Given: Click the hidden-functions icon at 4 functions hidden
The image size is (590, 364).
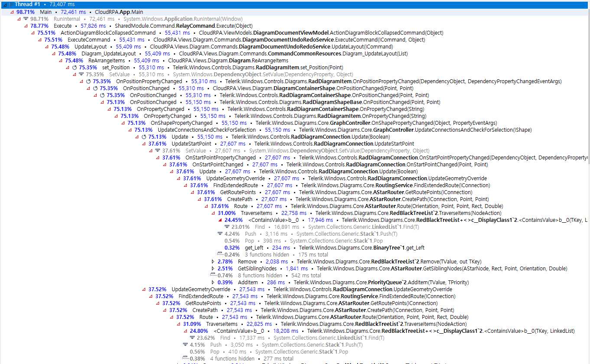Looking at the screenshot, I should click(x=185, y=358).
